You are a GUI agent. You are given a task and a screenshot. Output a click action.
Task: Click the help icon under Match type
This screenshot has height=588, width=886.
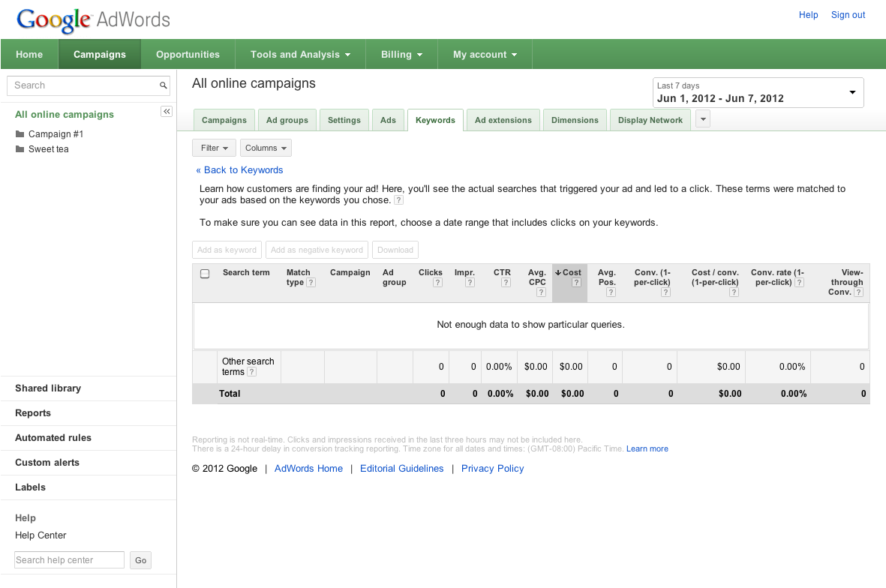click(x=311, y=283)
